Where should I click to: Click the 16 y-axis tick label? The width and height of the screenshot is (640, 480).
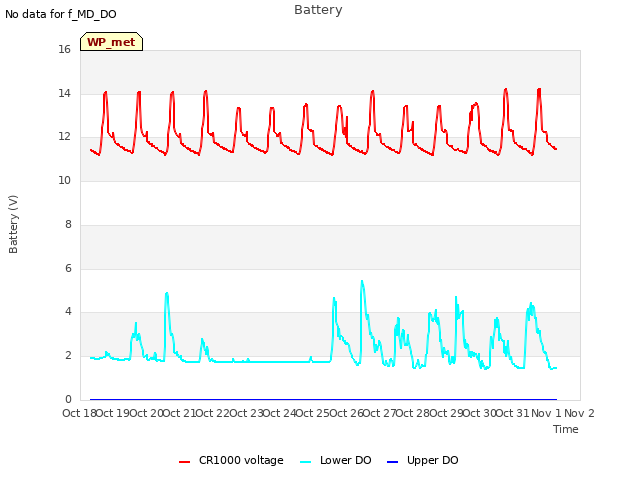(64, 49)
